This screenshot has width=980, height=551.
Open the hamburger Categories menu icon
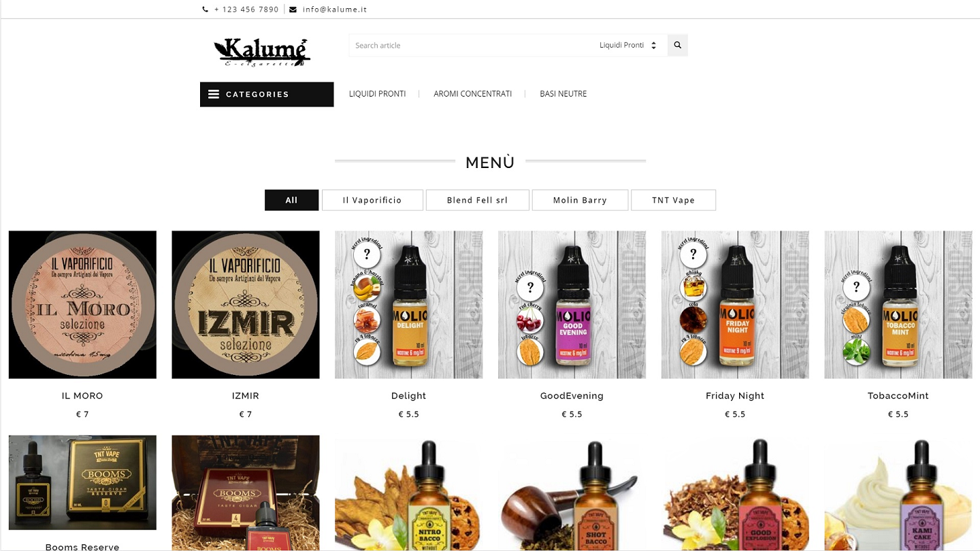pos(214,95)
